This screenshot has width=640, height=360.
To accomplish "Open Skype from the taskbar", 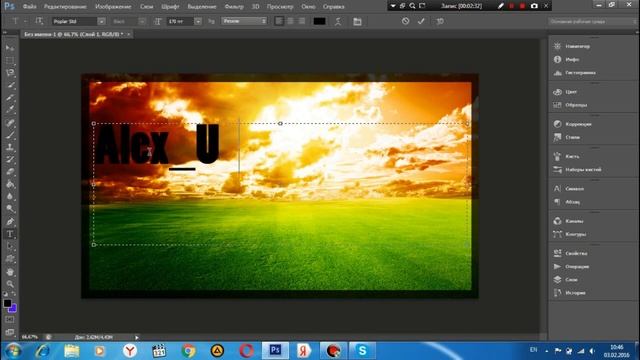I will pos(362,351).
